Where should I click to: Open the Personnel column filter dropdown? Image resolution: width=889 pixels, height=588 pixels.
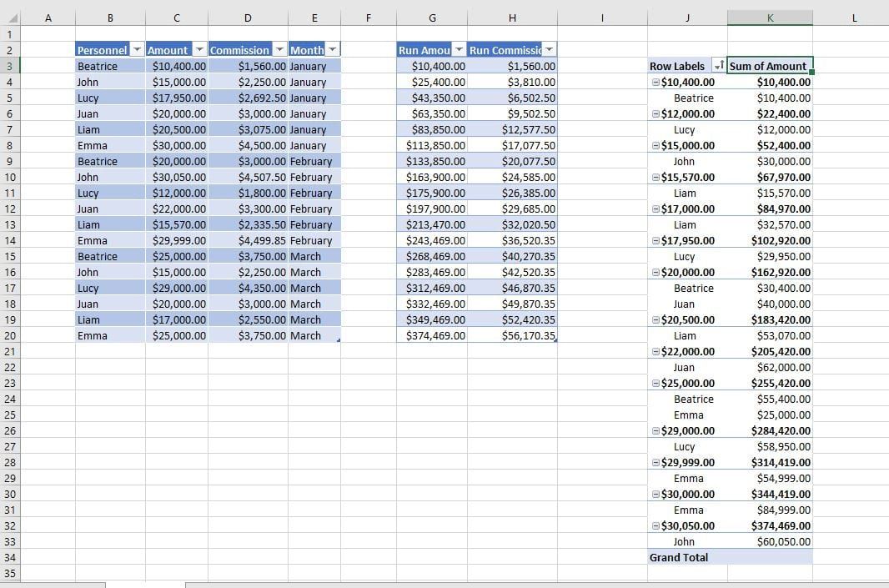136,50
